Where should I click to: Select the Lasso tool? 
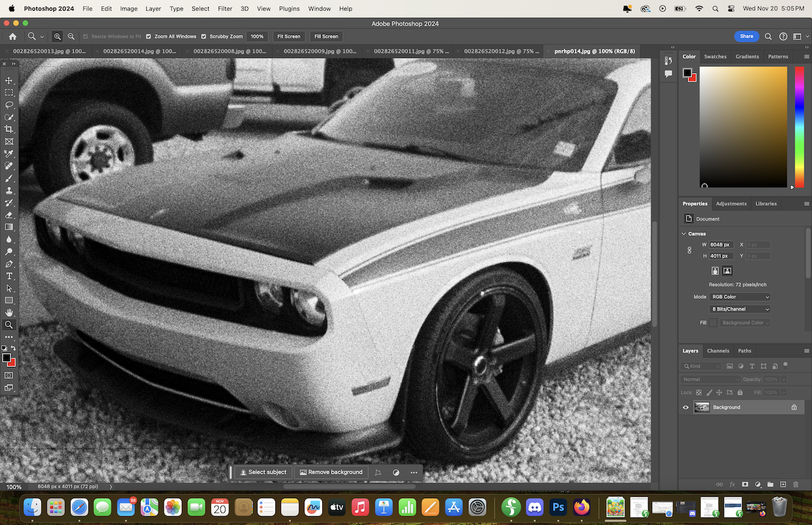pos(9,105)
